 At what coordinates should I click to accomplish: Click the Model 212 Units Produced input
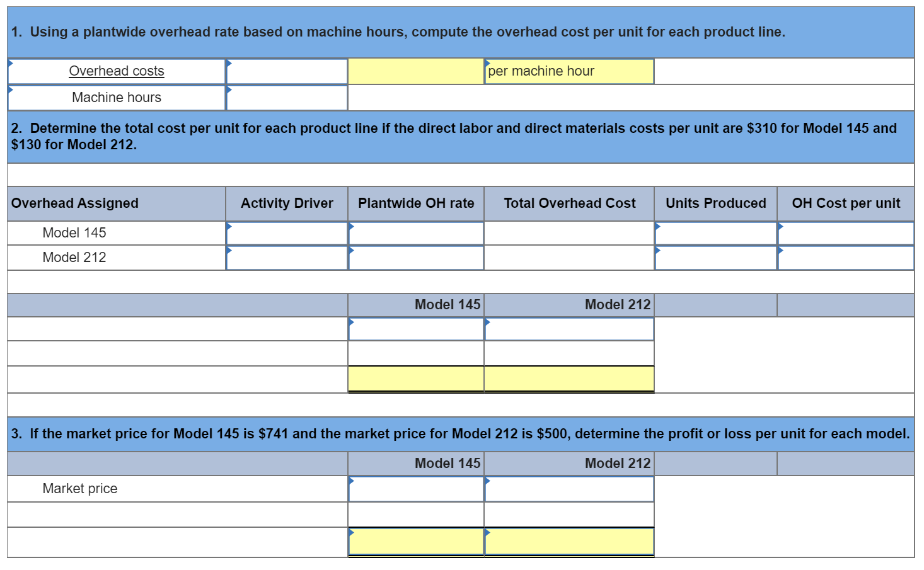716,258
